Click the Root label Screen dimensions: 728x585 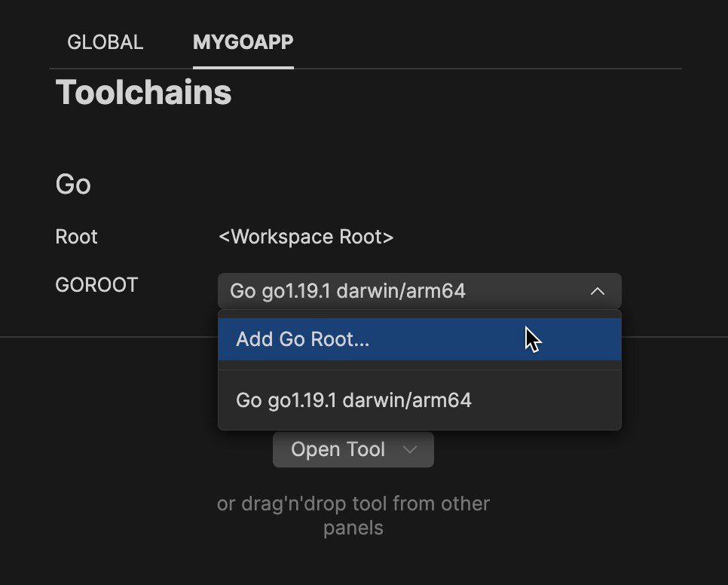click(76, 237)
